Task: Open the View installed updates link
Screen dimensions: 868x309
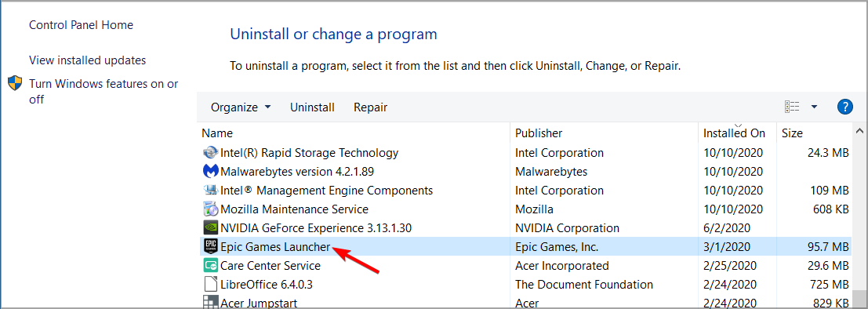Action: pos(88,60)
